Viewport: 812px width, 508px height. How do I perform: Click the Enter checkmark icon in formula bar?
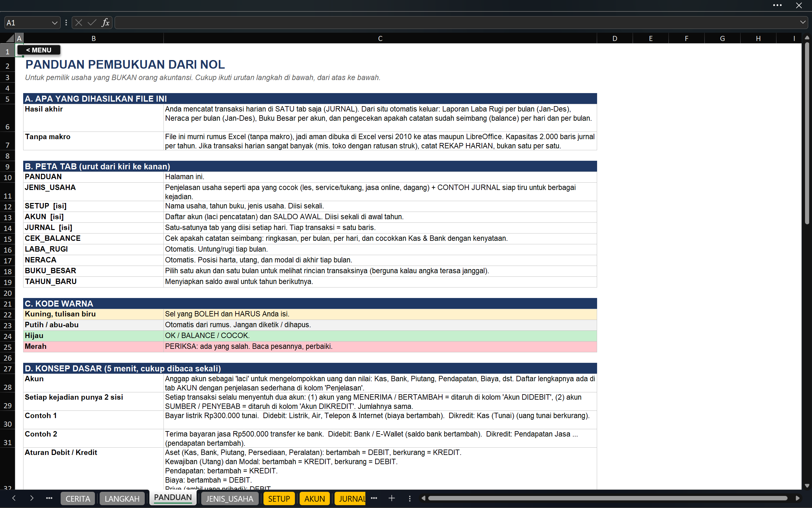click(x=92, y=23)
